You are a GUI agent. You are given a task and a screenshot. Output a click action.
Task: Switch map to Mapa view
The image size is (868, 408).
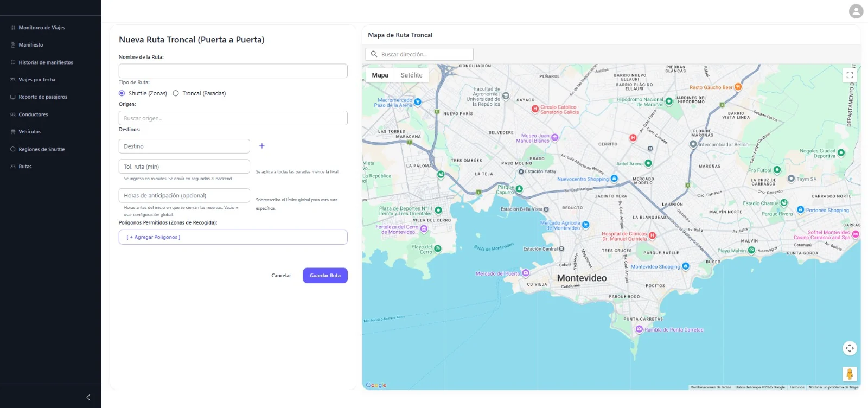click(x=380, y=75)
